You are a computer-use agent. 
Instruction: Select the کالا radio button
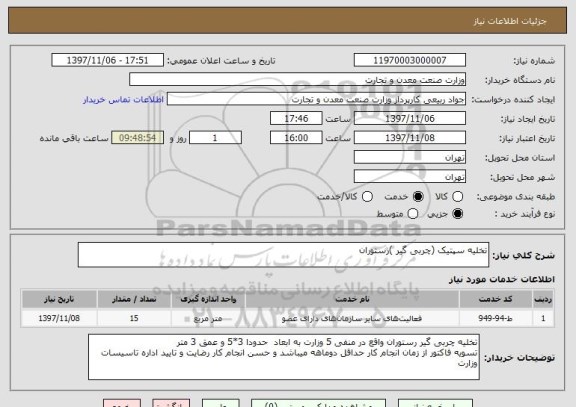coord(457,197)
